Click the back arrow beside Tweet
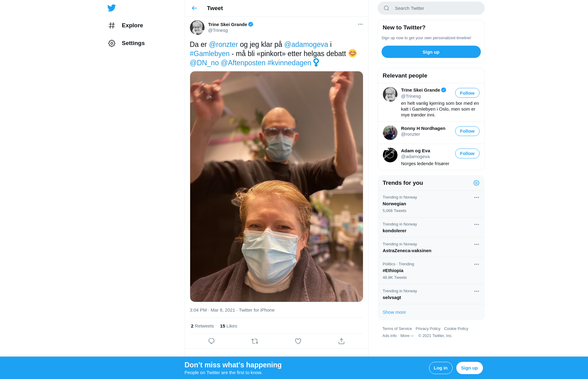Screen dimensions: 588x379 click(x=194, y=8)
